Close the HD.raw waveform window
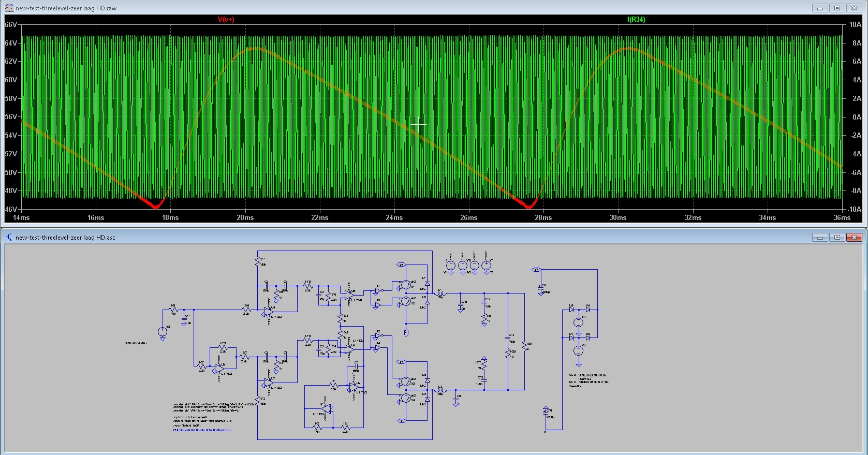This screenshot has width=868, height=455. click(x=854, y=8)
